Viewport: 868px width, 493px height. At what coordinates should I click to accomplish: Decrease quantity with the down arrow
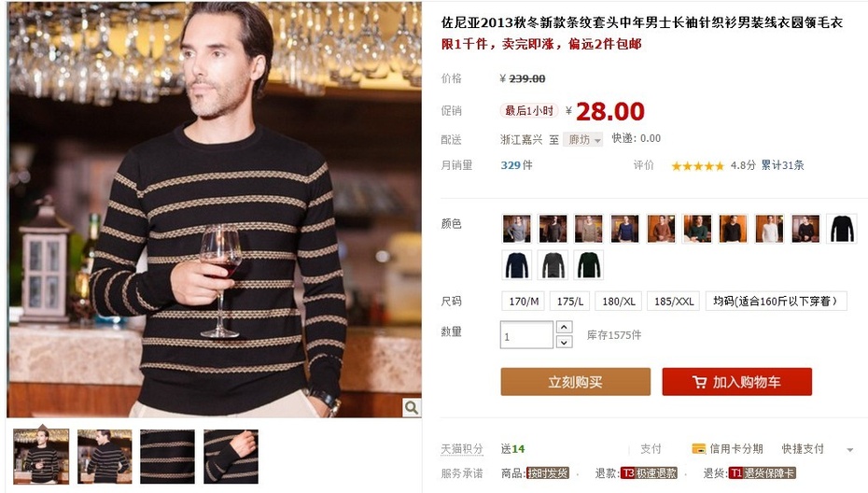click(564, 343)
